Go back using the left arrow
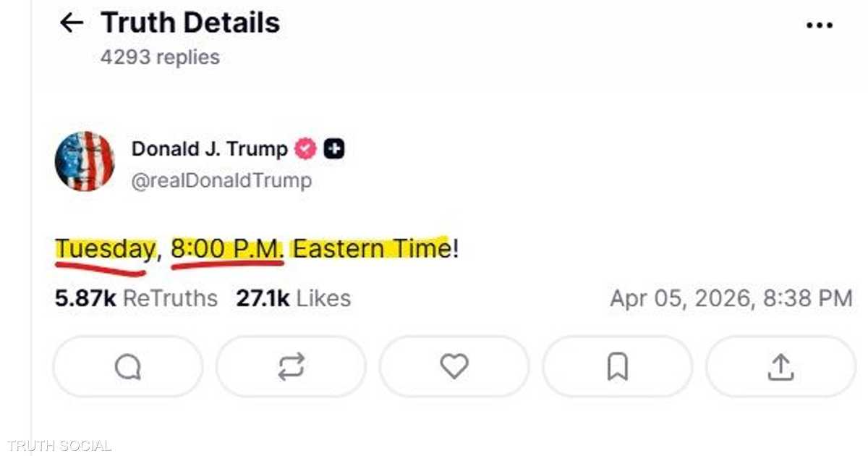Screen dimensions: 868x456 pyautogui.click(x=71, y=23)
